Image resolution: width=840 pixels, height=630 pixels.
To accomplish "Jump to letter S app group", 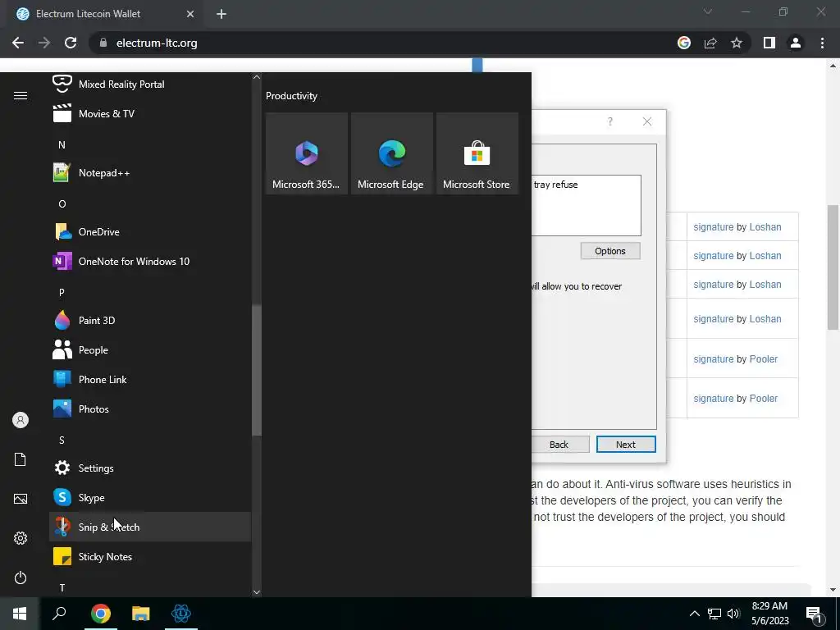I will 62,441.
